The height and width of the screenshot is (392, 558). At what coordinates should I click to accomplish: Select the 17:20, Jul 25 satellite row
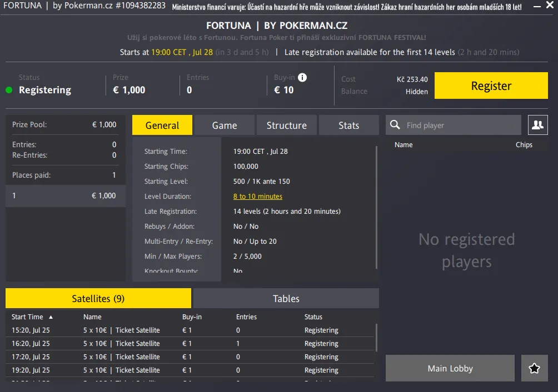coord(190,357)
